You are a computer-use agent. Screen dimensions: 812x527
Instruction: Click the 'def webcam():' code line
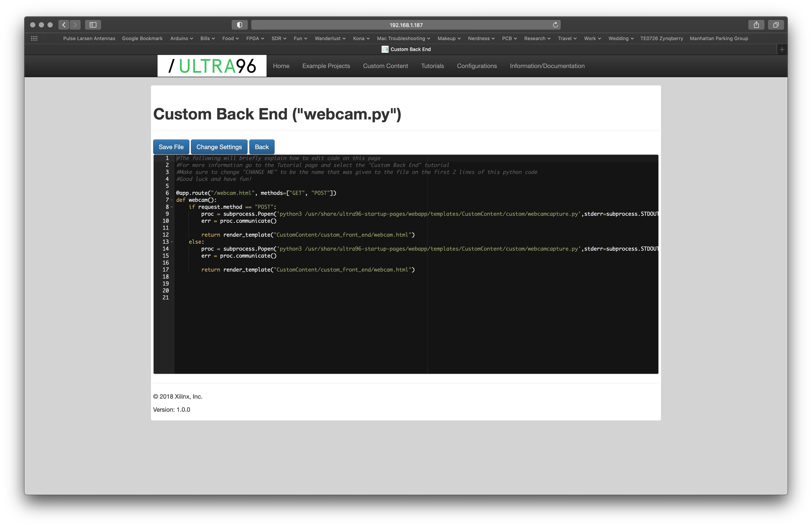(x=196, y=200)
